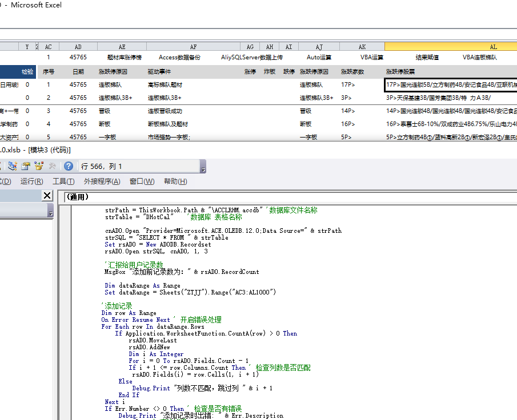517x420 pixels.
Task: Select column header AG
Action: click(x=250, y=47)
